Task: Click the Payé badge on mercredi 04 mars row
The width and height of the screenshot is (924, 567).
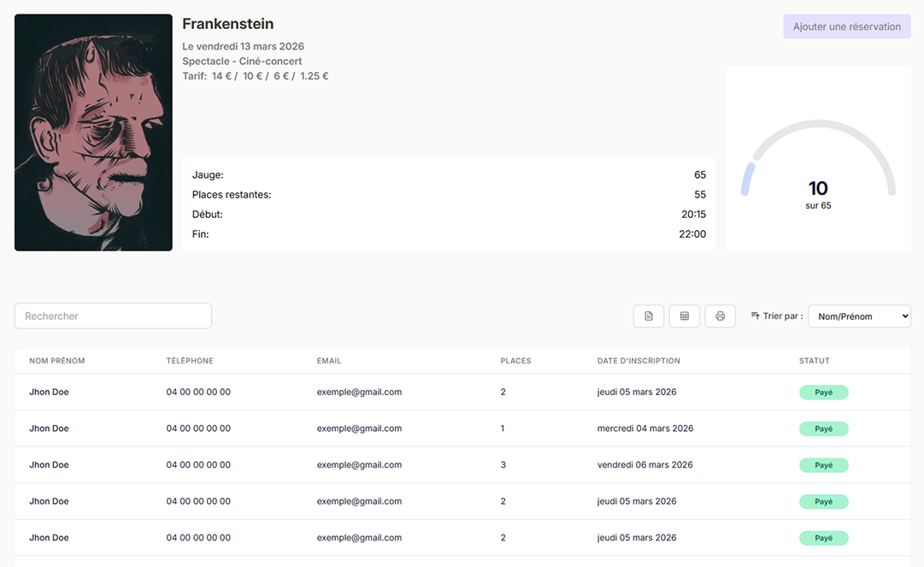Action: point(824,429)
